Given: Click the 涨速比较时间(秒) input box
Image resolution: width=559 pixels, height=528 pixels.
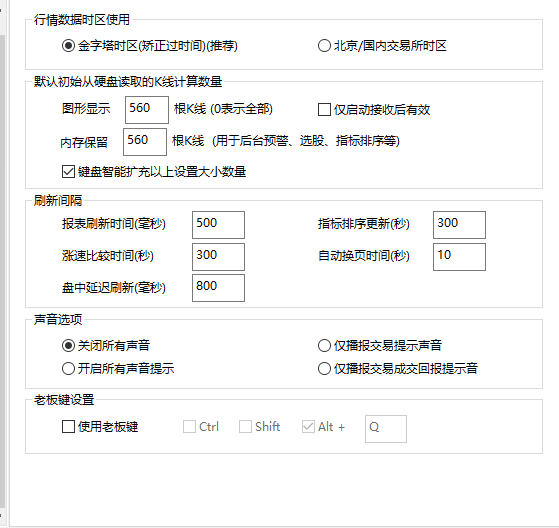Looking at the screenshot, I should (218, 257).
